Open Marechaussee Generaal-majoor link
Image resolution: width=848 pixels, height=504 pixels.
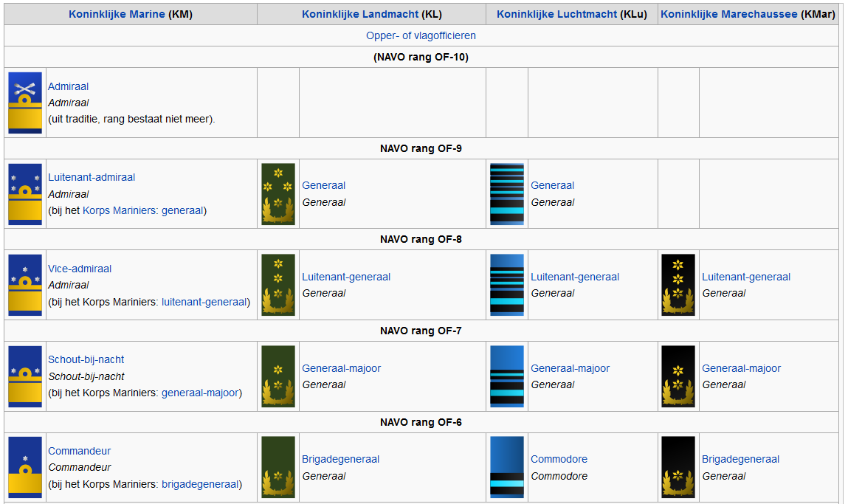pyautogui.click(x=742, y=368)
